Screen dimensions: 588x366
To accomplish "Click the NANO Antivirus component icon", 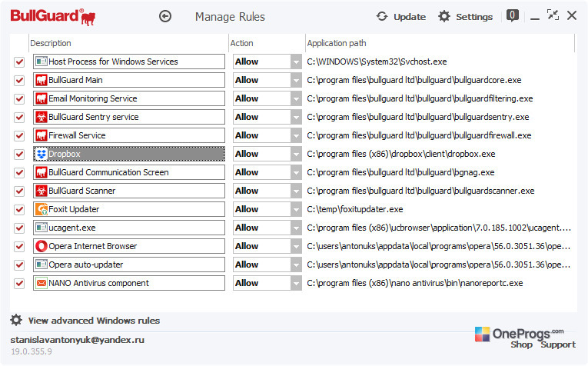I will 42,283.
